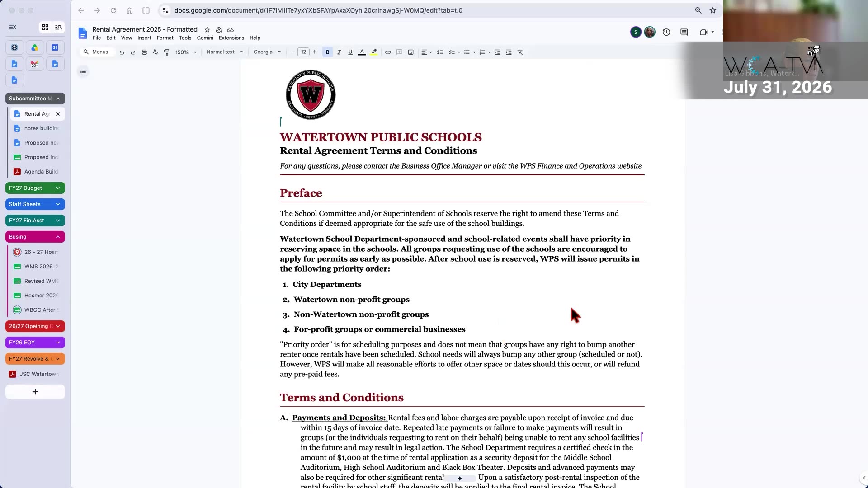Viewport: 868px width, 488px height.
Task: Open JSC Watertown sidebar tab
Action: click(35, 374)
